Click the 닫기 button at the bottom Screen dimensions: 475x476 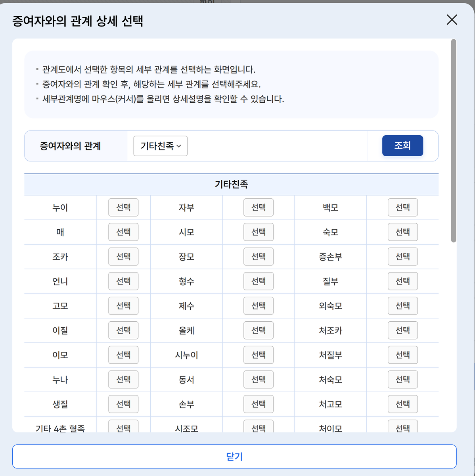(234, 457)
